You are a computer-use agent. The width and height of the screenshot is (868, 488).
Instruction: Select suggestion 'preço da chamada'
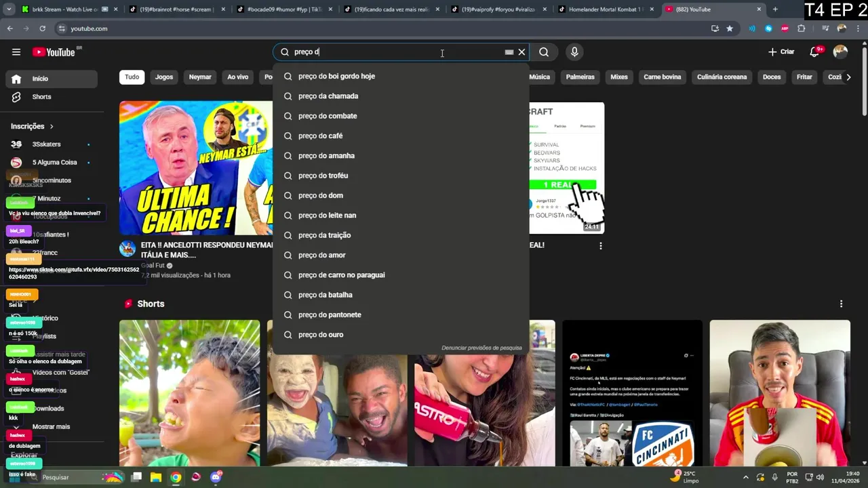coord(401,96)
